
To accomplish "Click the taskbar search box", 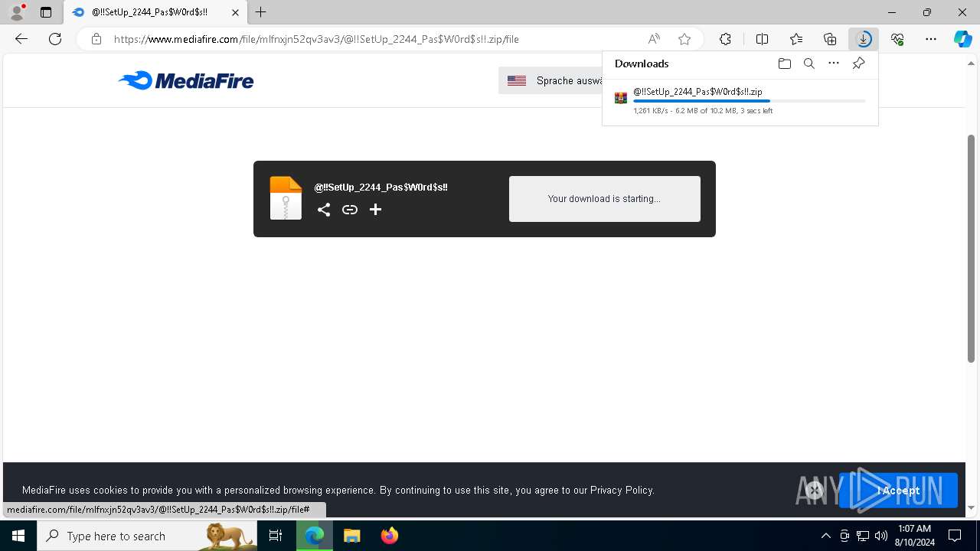I will click(147, 536).
